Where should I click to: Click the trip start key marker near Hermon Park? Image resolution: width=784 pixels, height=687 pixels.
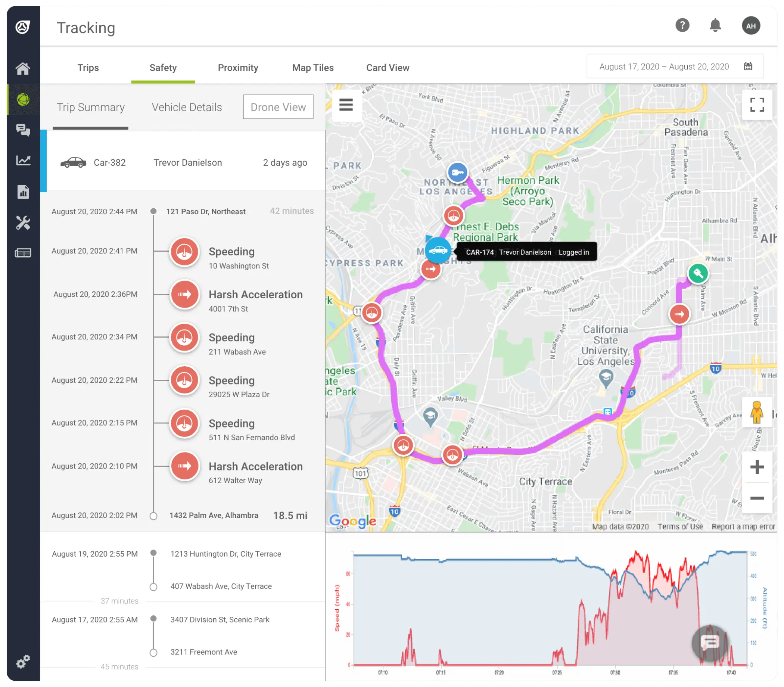point(458,172)
